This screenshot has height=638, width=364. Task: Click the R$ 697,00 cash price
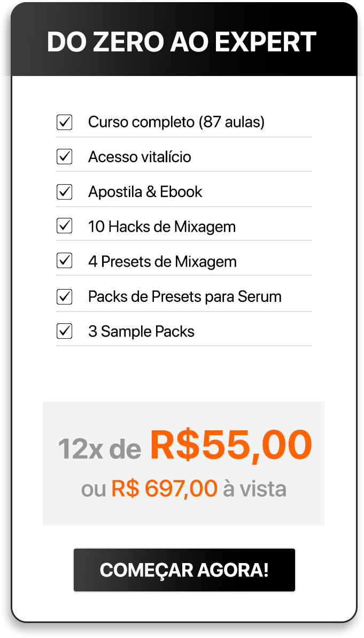tap(164, 488)
